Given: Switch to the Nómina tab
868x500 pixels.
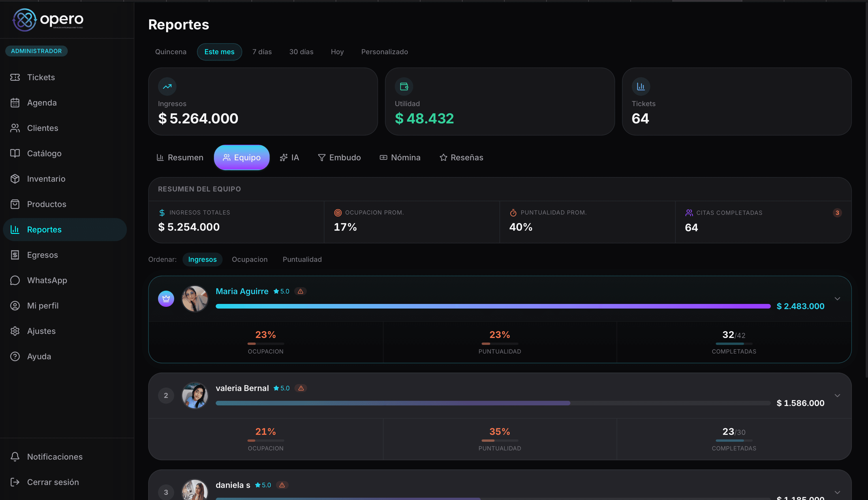Looking at the screenshot, I should pos(400,158).
